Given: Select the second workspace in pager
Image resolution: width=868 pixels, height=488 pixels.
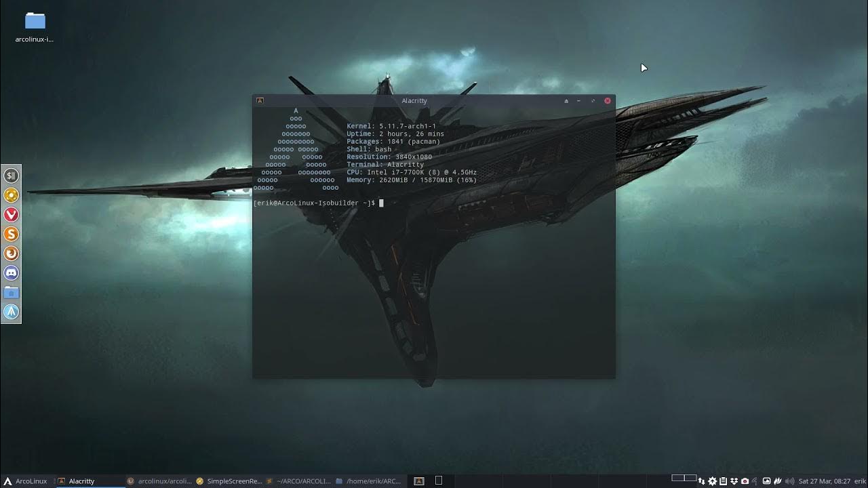Looking at the screenshot, I should tap(690, 478).
